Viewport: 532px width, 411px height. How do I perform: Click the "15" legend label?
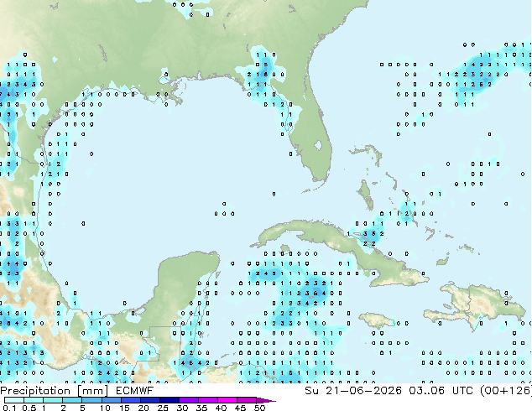[124, 408]
